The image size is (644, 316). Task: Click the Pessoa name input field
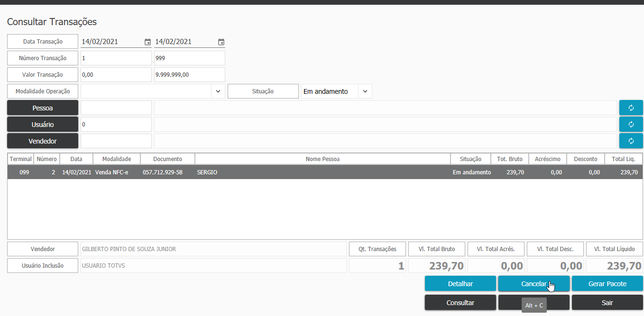point(385,108)
